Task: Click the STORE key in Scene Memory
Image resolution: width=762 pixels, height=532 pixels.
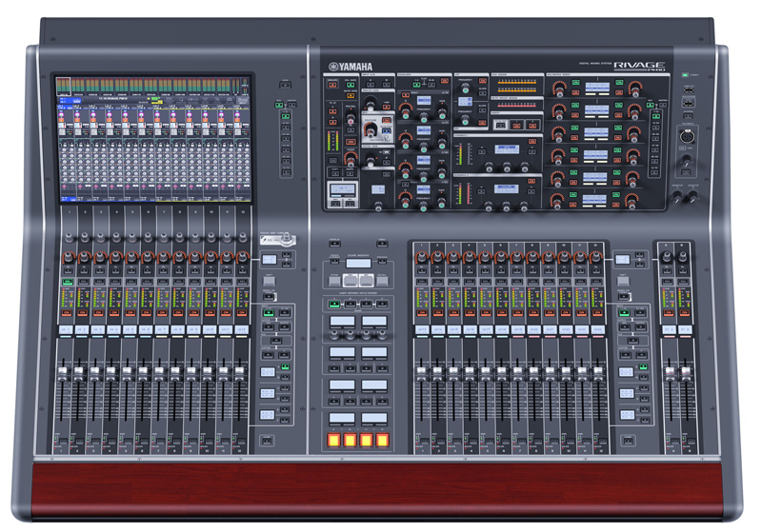Action: [335, 281]
